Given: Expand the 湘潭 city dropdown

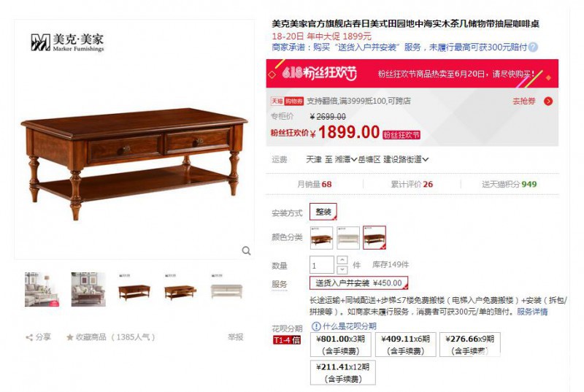Looking at the screenshot, I should (346, 159).
